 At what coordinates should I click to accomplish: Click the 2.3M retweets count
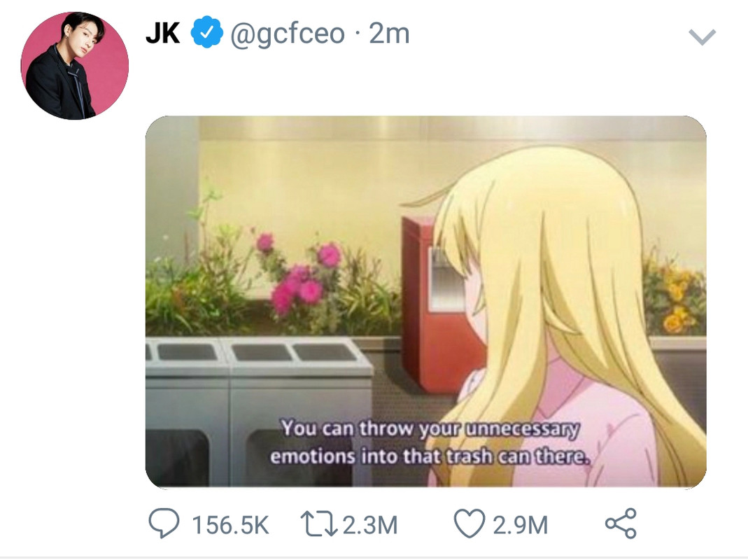(x=370, y=525)
